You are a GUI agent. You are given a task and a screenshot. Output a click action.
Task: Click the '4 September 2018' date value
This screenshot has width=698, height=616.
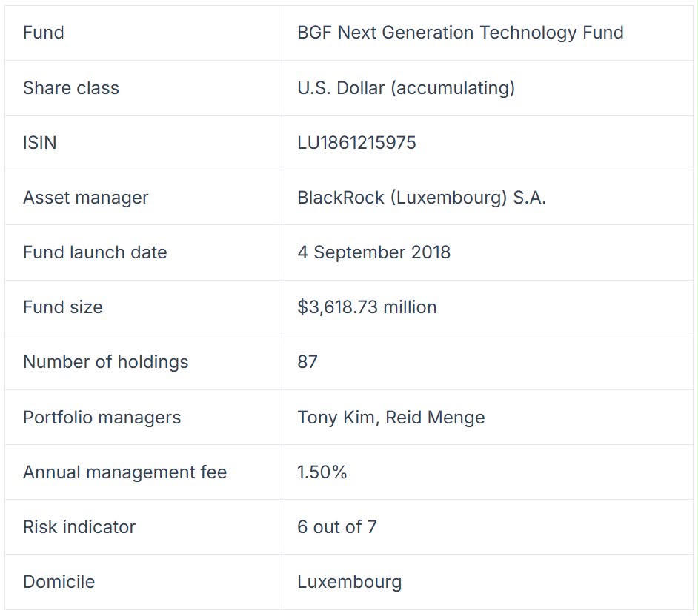click(x=374, y=252)
